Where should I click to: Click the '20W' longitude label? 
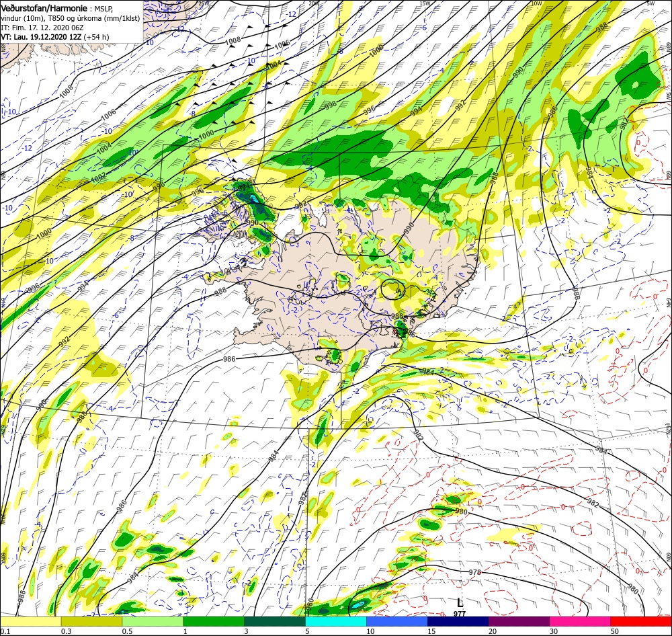(x=314, y=3)
